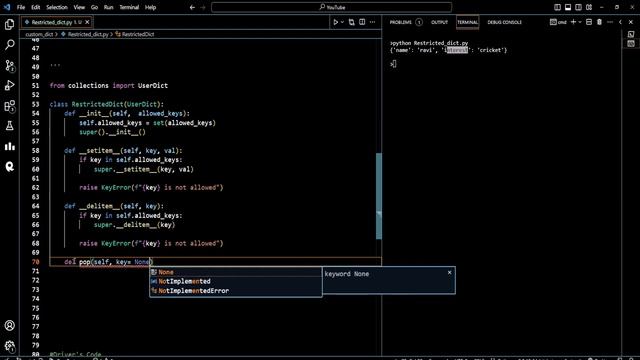Open run options dropdown next to play
The width and height of the screenshot is (640, 360).
(x=342, y=22)
